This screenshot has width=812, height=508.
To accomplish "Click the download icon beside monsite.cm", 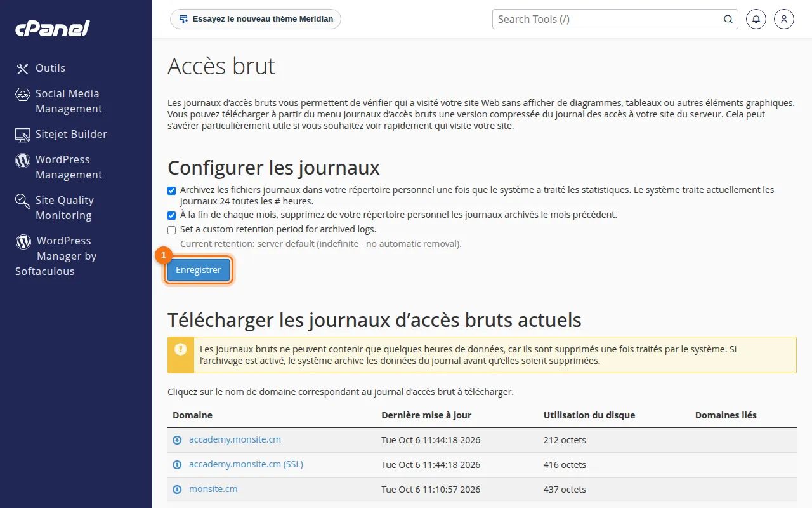I will [177, 490].
